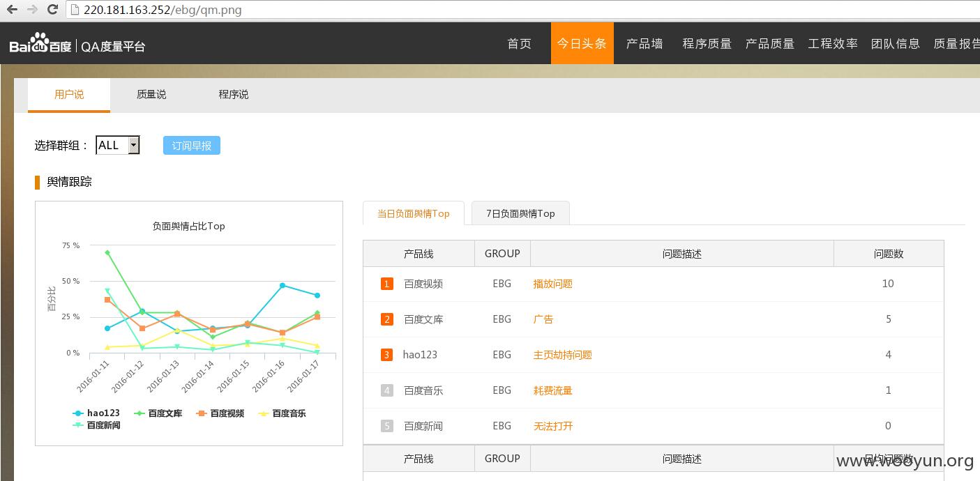
Task: Click the 舆情跟踪 section heading
Action: tap(69, 182)
